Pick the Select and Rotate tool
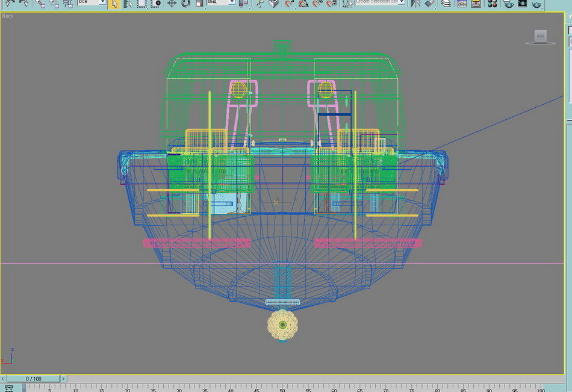 pos(185,4)
